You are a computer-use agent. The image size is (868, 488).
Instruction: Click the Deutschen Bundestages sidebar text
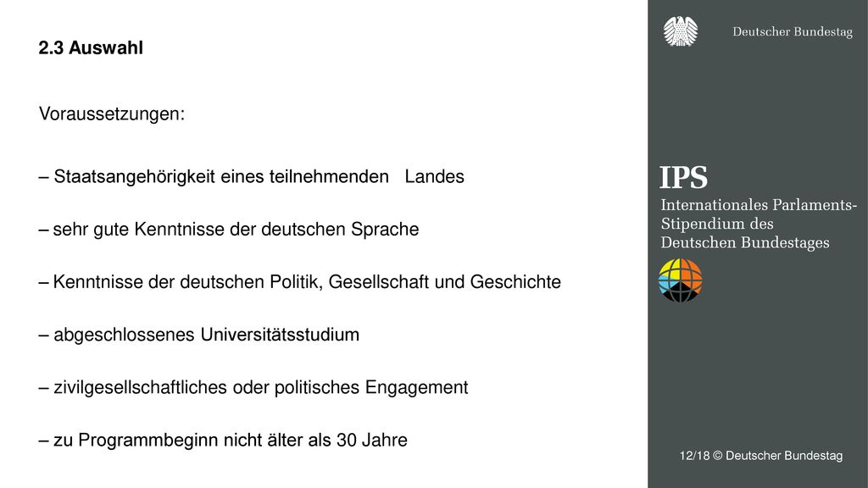pos(744,242)
